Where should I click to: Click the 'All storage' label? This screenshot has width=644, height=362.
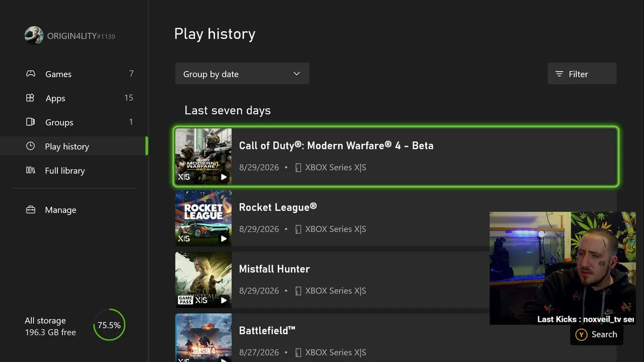tap(45, 320)
